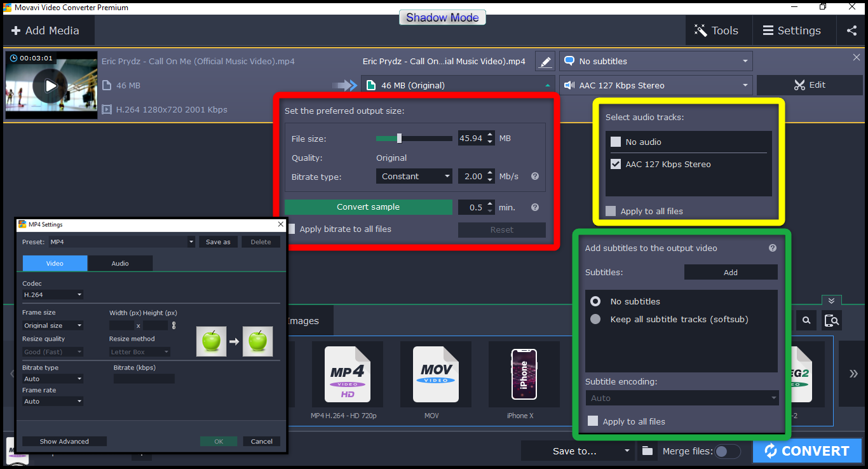Click the aspect ratio lock chain icon
This screenshot has width=868, height=469.
[173, 325]
